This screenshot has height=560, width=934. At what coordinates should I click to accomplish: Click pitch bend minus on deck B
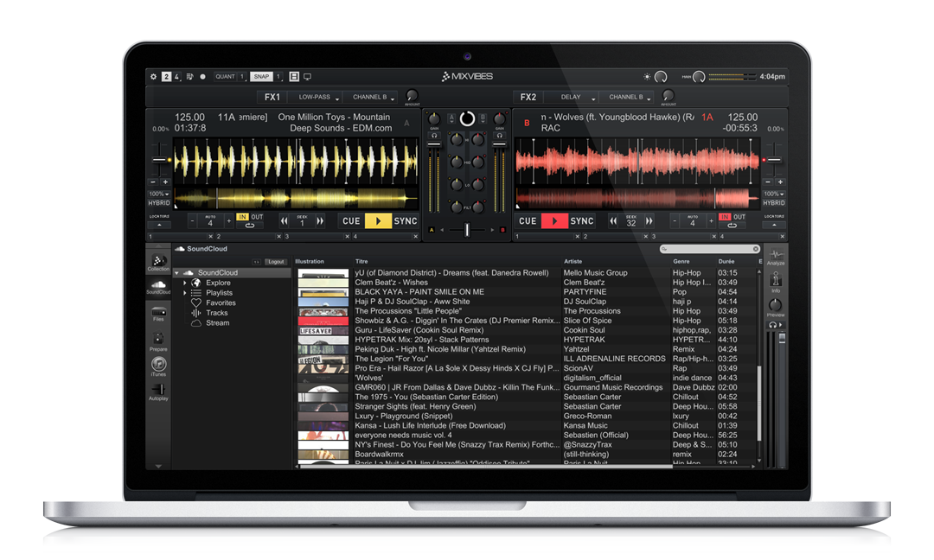pos(768,182)
